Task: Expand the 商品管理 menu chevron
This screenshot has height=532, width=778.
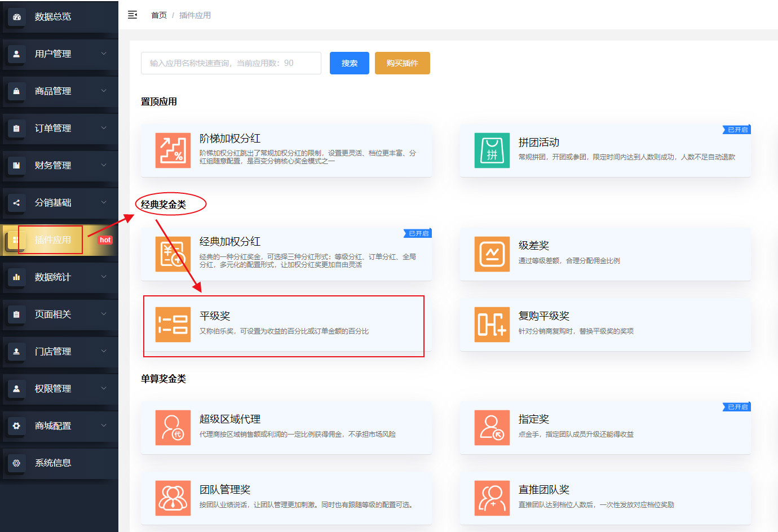Action: [x=104, y=91]
